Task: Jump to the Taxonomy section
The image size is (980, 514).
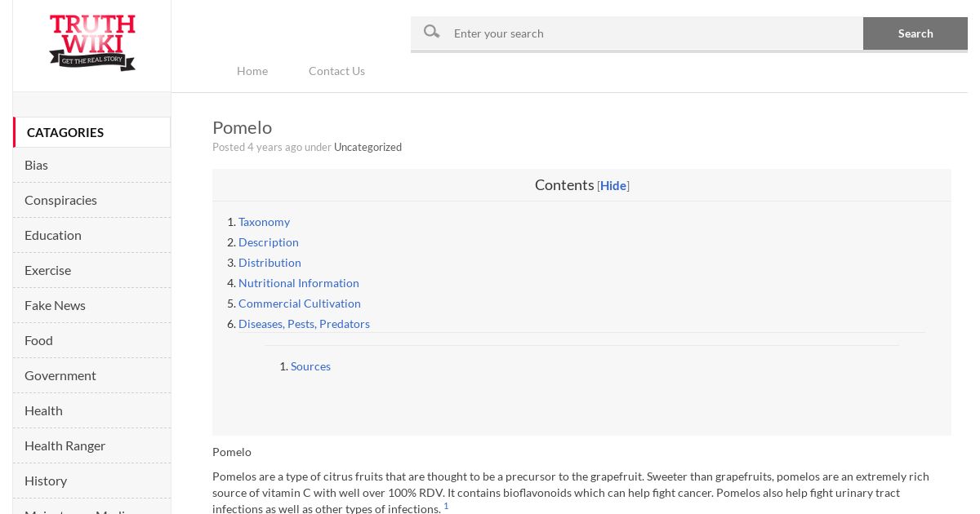Action: coord(264,222)
